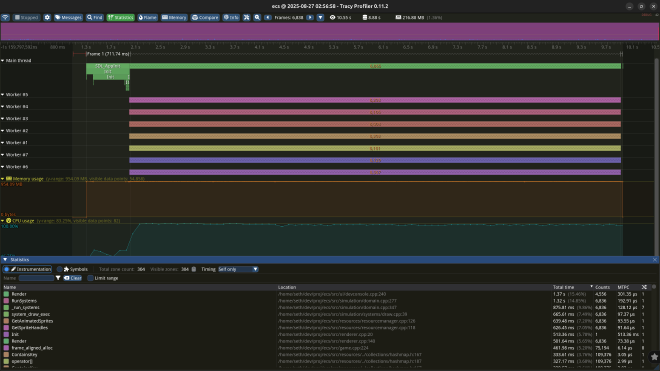Open the Timing Self only dropdown
The height and width of the screenshot is (371, 660).
[238, 269]
